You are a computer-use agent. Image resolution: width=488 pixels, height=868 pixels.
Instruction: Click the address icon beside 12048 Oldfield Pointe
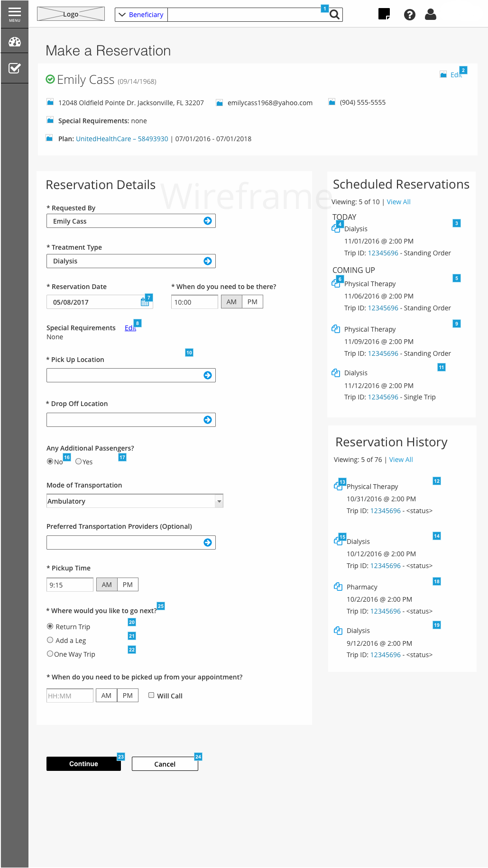tap(50, 102)
